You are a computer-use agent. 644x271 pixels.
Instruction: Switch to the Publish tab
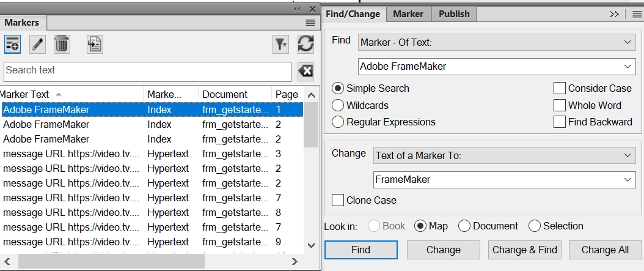point(454,14)
